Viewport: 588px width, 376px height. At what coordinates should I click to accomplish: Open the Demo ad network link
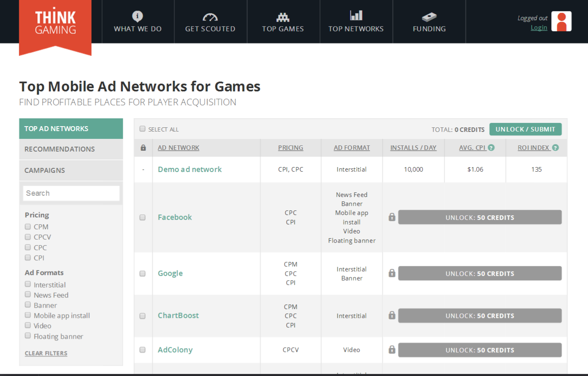click(x=190, y=169)
